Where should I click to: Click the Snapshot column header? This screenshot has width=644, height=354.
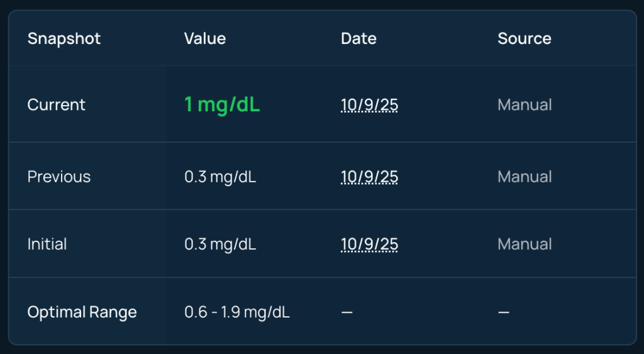click(x=64, y=39)
